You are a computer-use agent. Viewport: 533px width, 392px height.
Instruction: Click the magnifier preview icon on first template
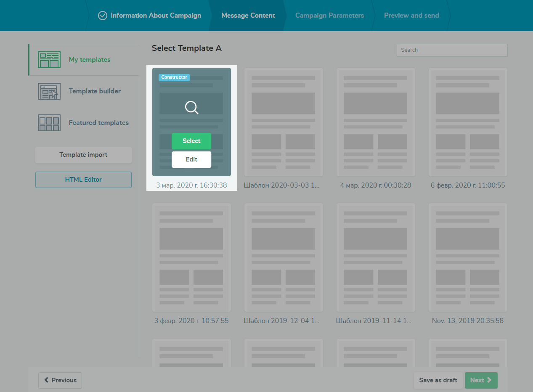click(x=191, y=108)
